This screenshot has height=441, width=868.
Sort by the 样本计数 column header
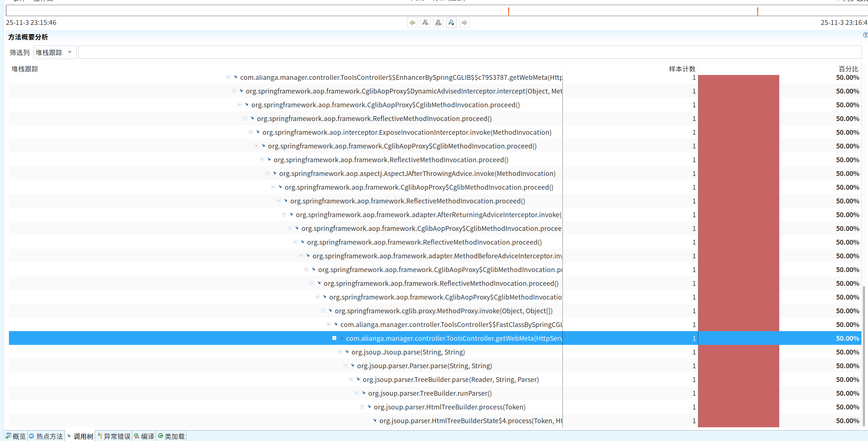tap(682, 69)
